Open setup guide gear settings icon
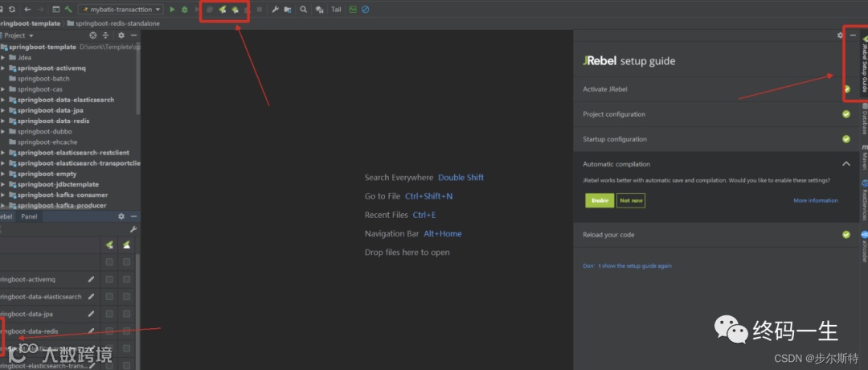The image size is (868, 370). (840, 35)
